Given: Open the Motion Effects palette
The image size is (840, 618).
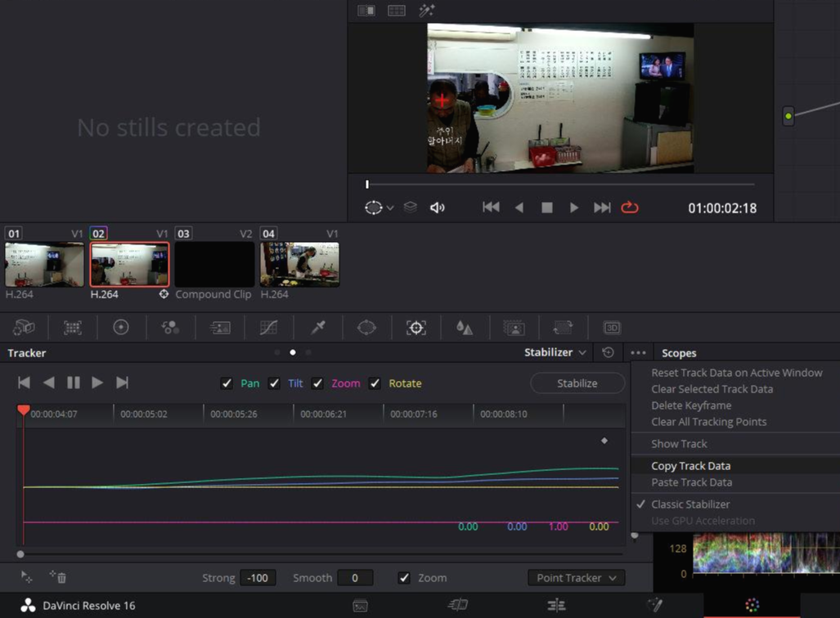Looking at the screenshot, I should [220, 327].
